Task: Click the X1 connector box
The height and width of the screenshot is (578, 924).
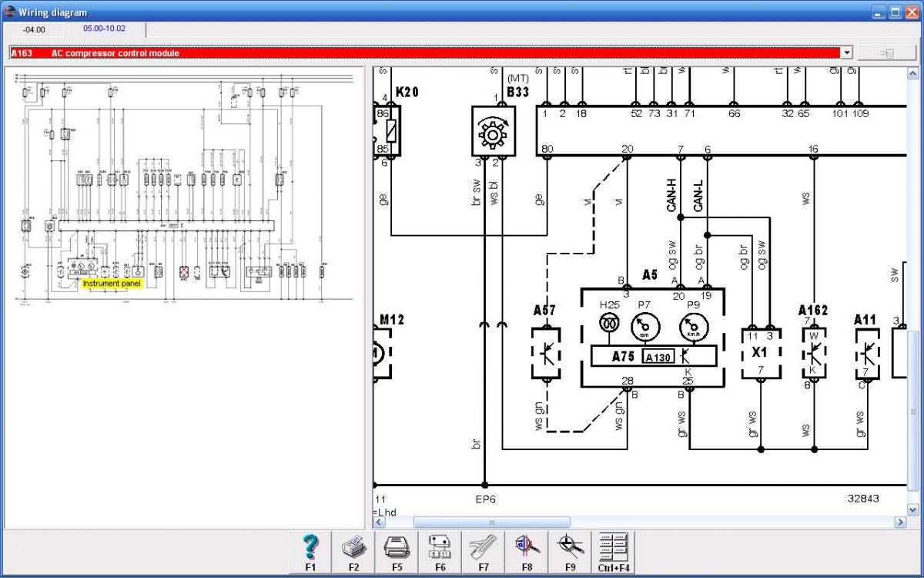Action: 762,354
